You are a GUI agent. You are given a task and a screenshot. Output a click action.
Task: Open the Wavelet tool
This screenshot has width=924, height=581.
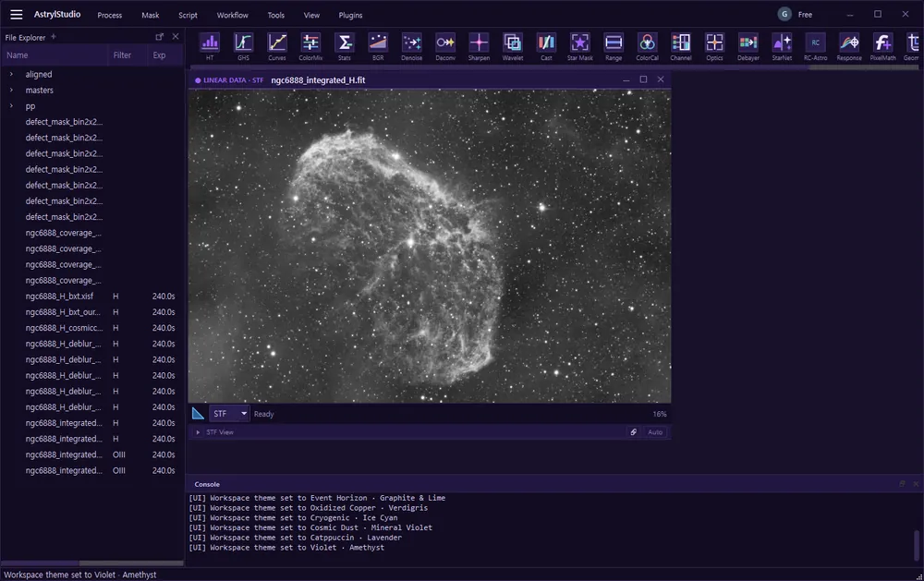coord(512,46)
